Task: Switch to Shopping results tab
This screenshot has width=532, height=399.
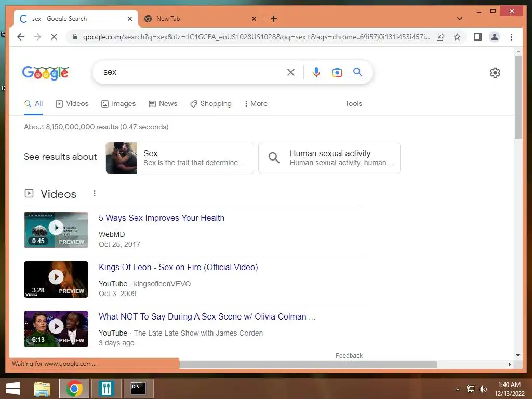Action: tap(211, 104)
